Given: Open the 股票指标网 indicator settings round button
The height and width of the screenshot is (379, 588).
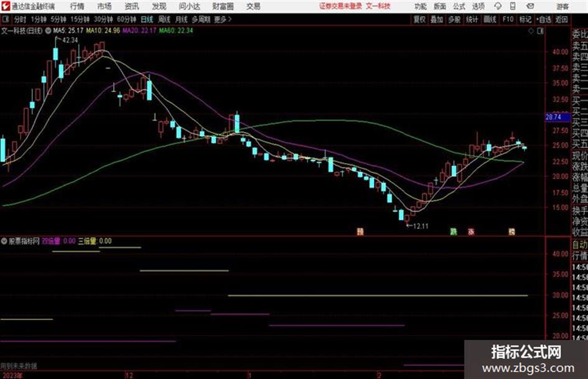Looking at the screenshot, I should (4, 241).
